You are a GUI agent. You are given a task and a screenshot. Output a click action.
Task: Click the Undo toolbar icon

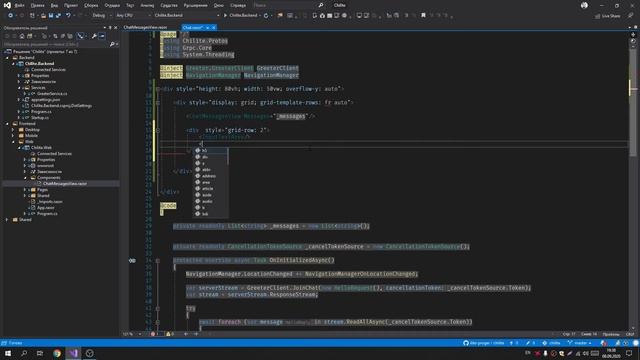[68, 16]
